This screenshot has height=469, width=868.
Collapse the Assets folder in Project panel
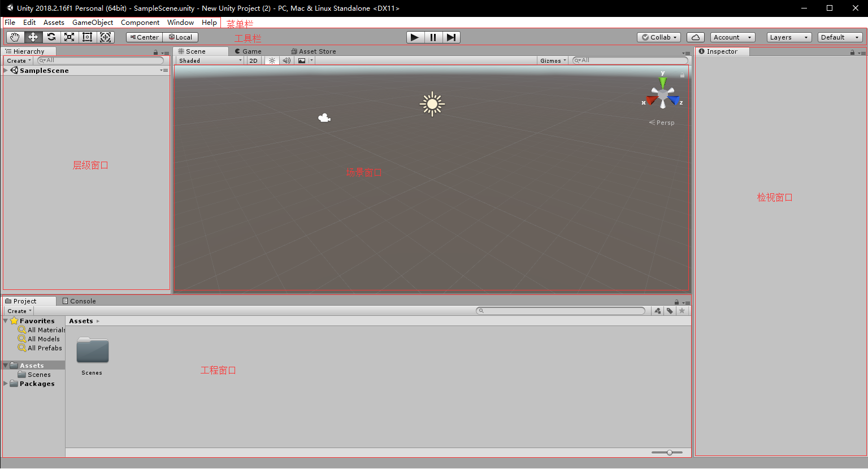5,365
